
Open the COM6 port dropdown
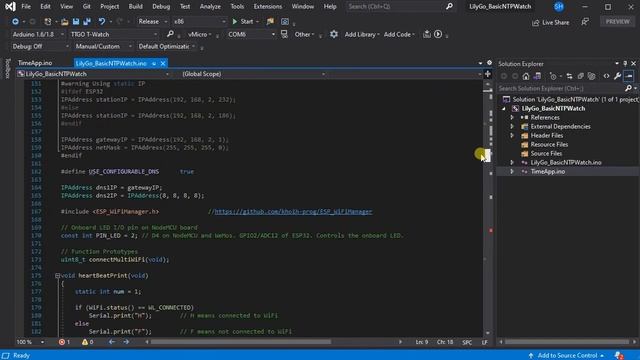click(x=251, y=34)
